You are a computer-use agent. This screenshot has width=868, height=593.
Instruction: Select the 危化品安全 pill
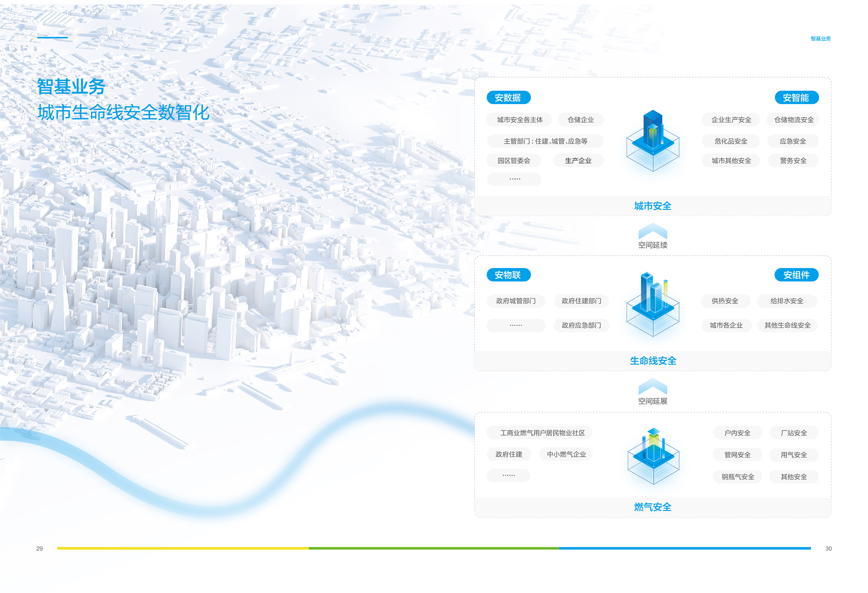[x=731, y=141]
